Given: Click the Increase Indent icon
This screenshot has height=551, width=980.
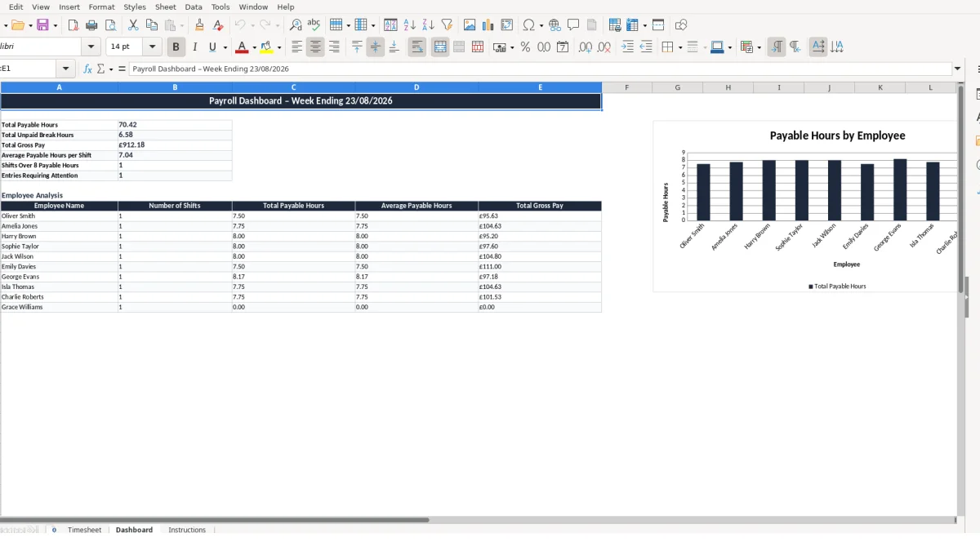Looking at the screenshot, I should tap(627, 47).
